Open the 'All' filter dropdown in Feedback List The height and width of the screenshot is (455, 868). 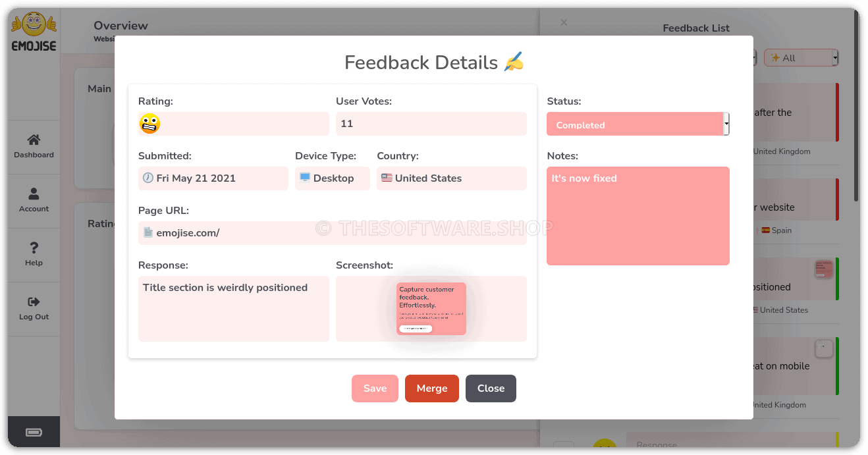pyautogui.click(x=801, y=58)
